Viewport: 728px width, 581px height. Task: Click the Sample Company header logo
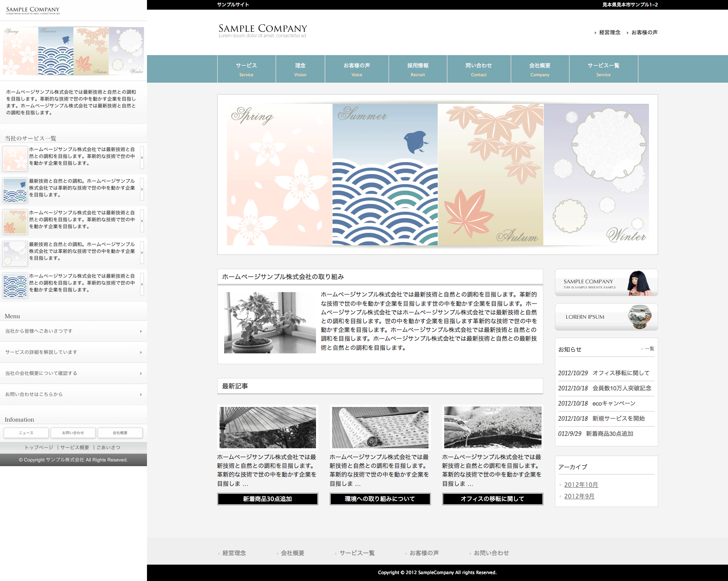pos(262,30)
